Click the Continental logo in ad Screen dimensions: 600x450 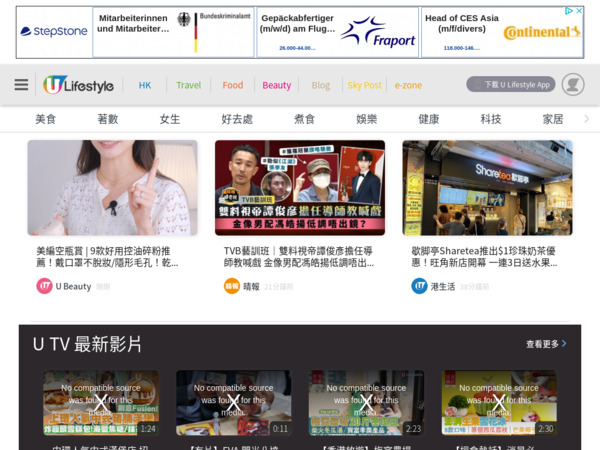click(542, 33)
